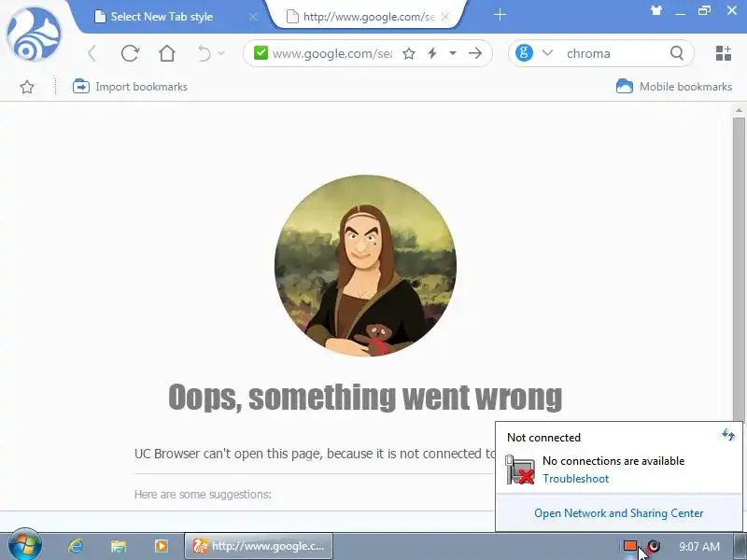The image size is (747, 560).
Task: Click the red round tray icon
Action: [x=654, y=545]
